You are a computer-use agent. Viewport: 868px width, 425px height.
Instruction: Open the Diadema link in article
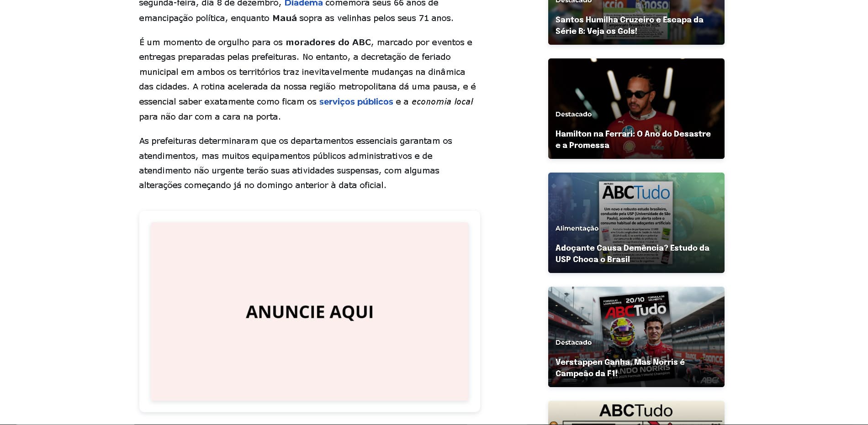tap(303, 3)
